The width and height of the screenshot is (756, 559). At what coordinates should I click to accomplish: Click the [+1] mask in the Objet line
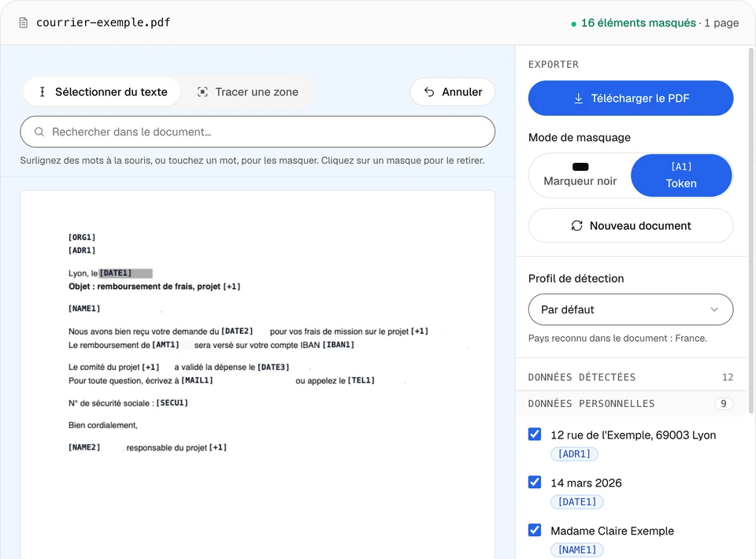point(232,287)
